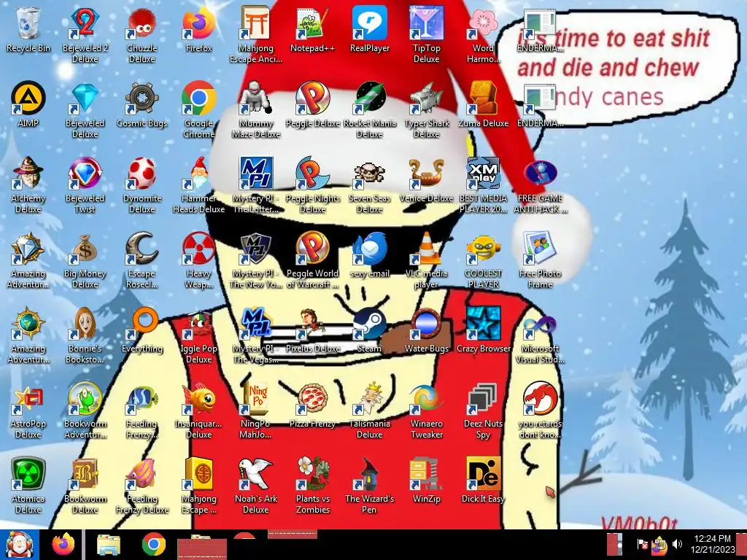Click the volume speaker tray icon
The width and height of the screenshot is (747, 560).
(x=677, y=544)
